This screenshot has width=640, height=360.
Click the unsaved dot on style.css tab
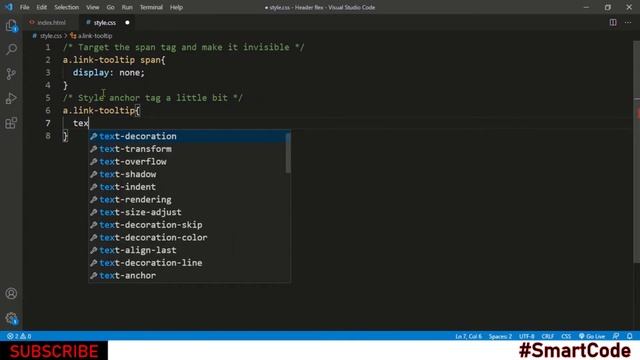[x=127, y=22]
